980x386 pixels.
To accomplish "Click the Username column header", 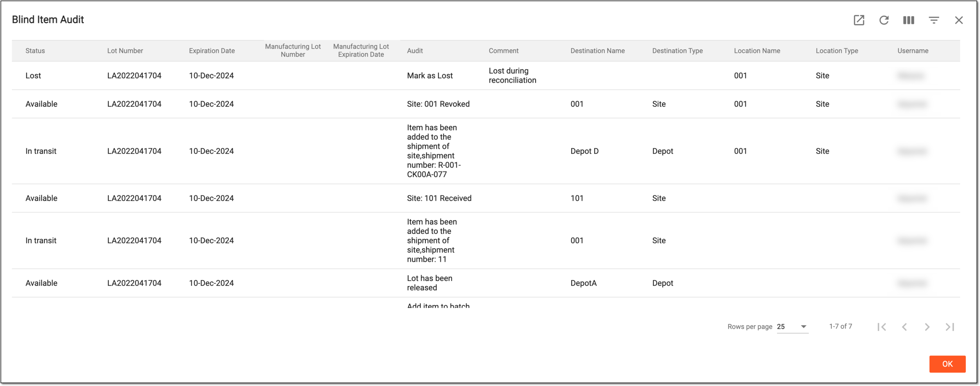I will click(913, 51).
